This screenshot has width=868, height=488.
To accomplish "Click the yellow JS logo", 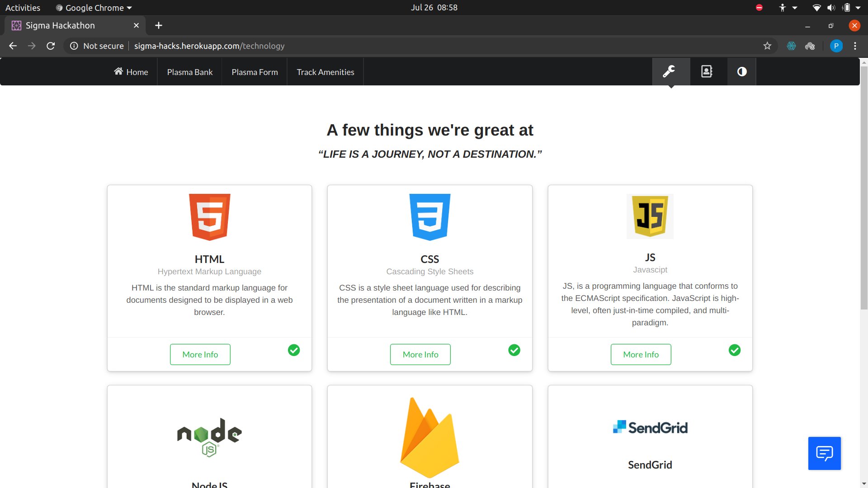I will (650, 216).
